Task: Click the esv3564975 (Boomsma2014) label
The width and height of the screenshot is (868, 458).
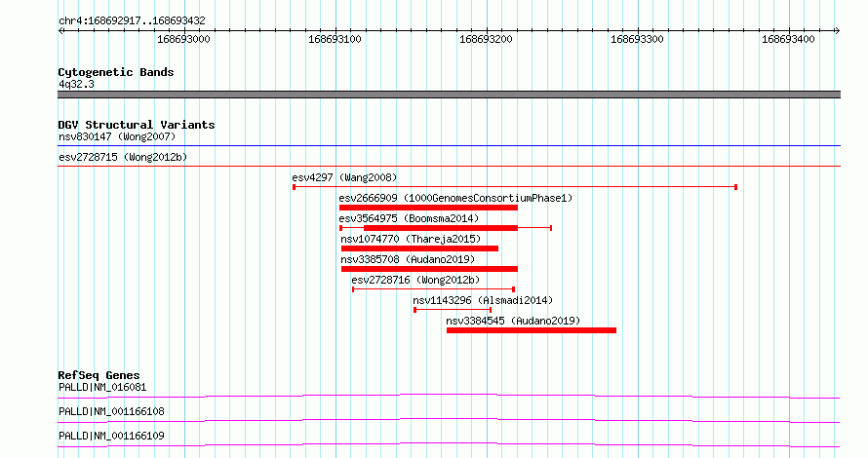Action: pyautogui.click(x=409, y=218)
